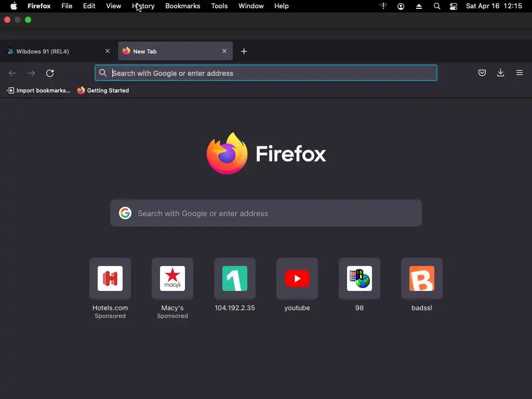The image size is (532, 399).
Task: Click the network status menu bar icon
Action: pos(383,6)
